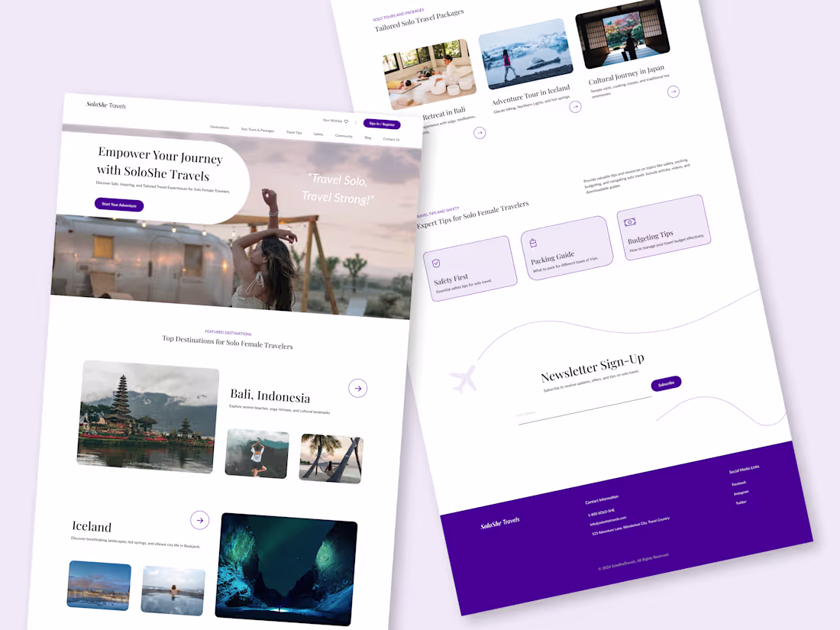
Task: Open the Solo Tours & Packages nav item
Action: 257,131
